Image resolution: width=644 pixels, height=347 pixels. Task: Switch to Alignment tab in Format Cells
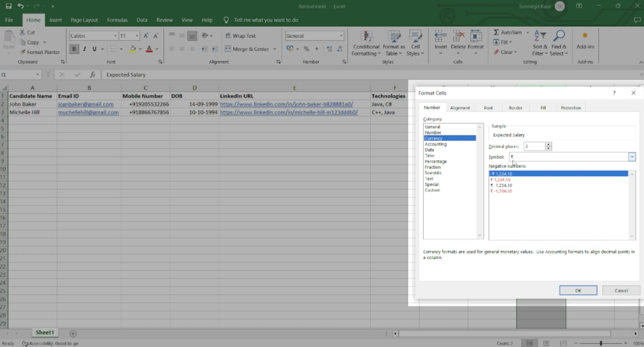point(460,108)
